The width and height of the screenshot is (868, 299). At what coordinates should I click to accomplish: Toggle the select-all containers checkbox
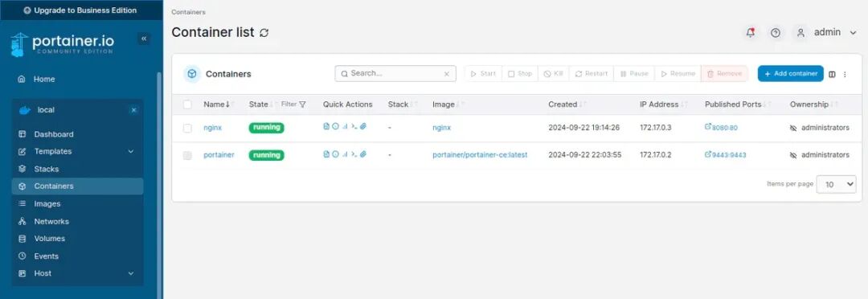point(187,104)
